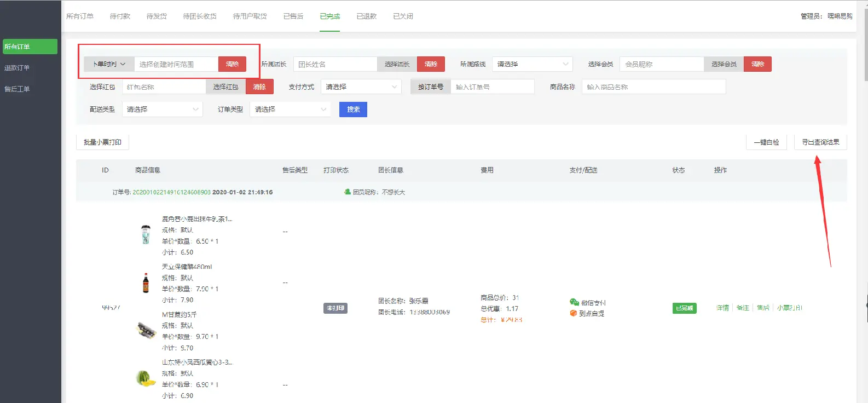Click the 选择团长 button
The height and width of the screenshot is (403, 868).
[397, 64]
